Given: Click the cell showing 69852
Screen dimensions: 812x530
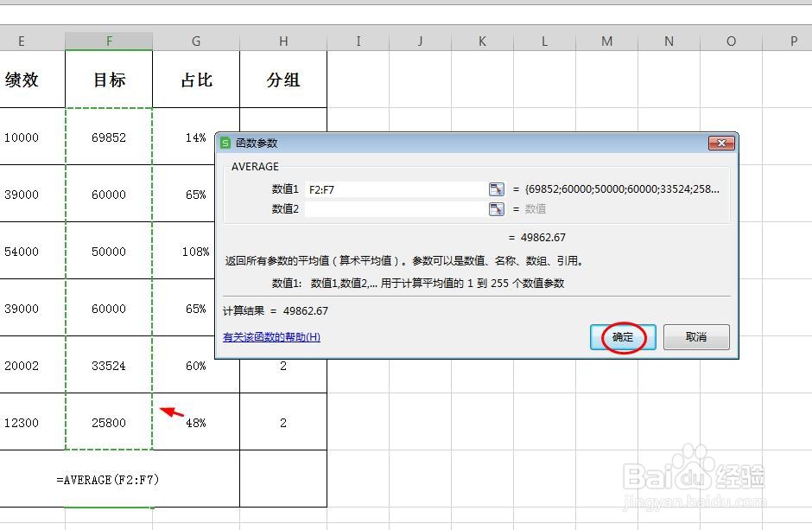Looking at the screenshot, I should click(109, 137).
